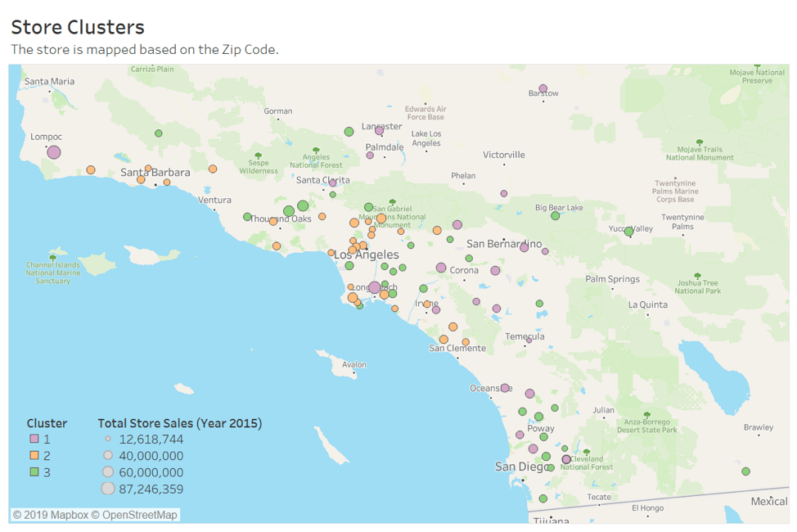This screenshot has width=797, height=532.
Task: Open the Mapbox attribution link
Action: click(50, 515)
